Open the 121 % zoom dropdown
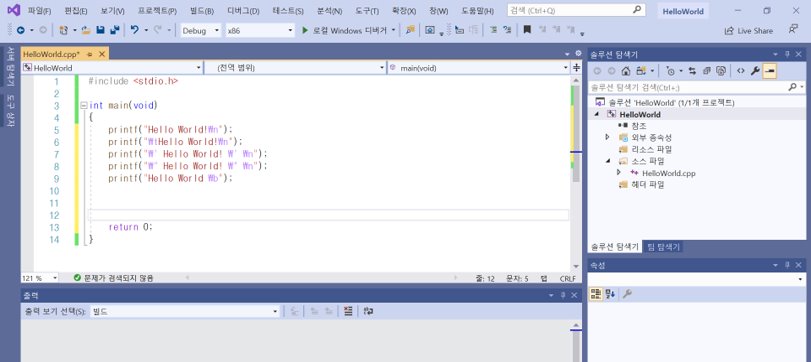 [x=40, y=278]
